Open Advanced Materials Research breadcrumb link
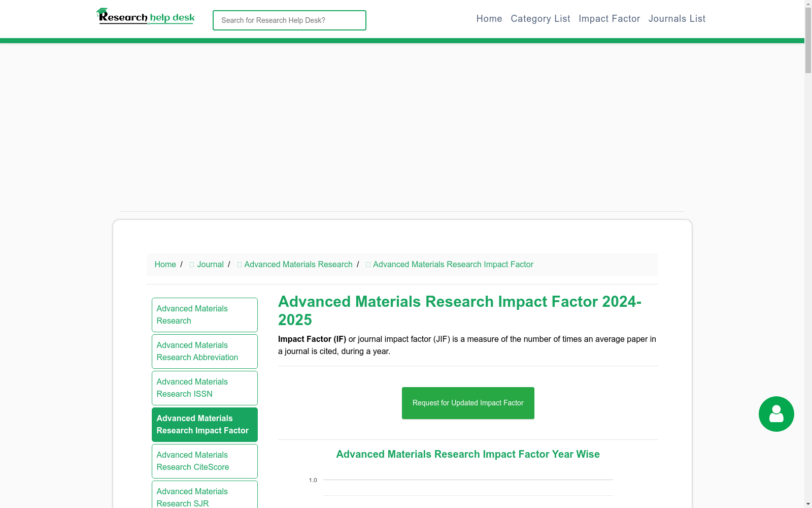 (x=298, y=264)
